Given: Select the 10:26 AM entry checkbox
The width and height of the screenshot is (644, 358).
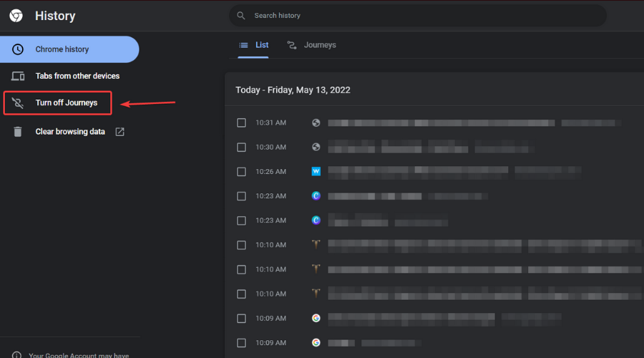Looking at the screenshot, I should [x=242, y=172].
